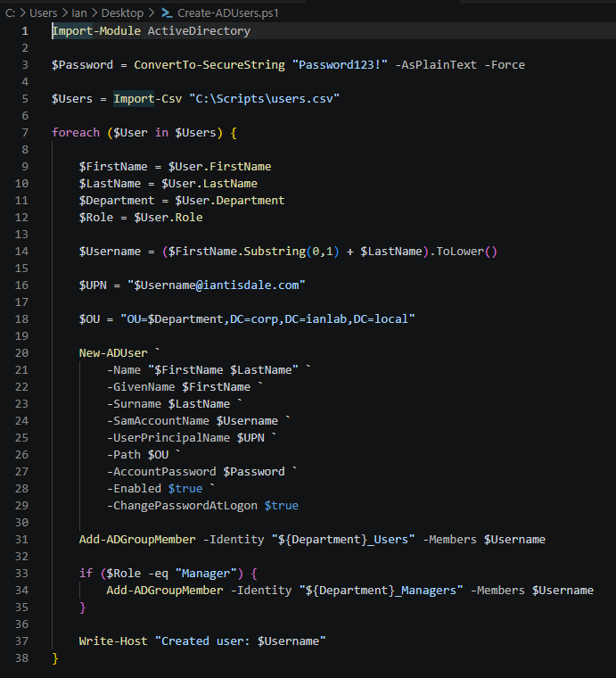Click line number 1 in the gutter
616x678 pixels.
tap(25, 31)
